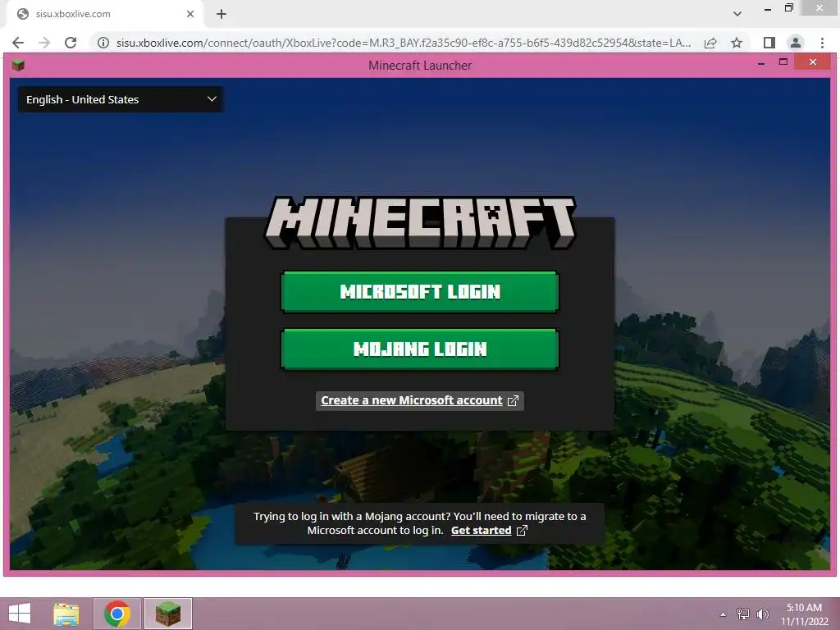Maximize the Minecraft Launcher window
840x630 pixels.
(x=783, y=62)
